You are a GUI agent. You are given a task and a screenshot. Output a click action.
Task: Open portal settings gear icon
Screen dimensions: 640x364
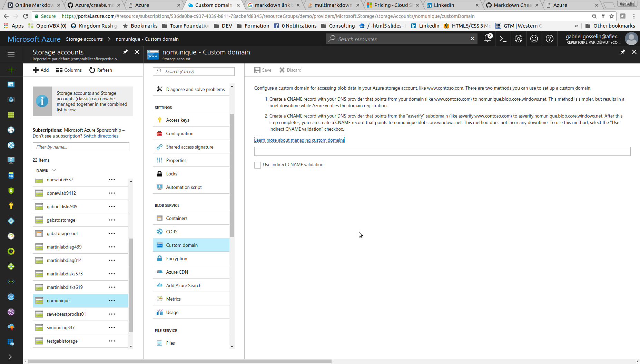[518, 39]
